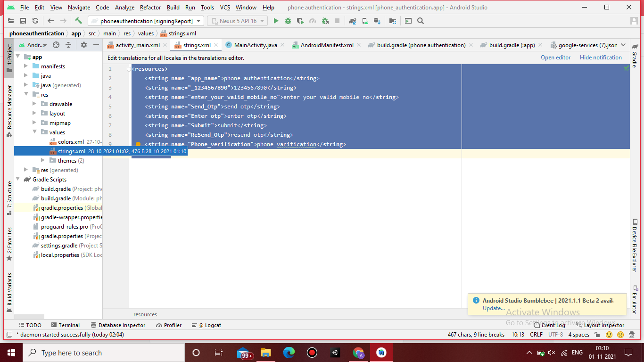Open Database Inspector tool window
The height and width of the screenshot is (362, 644).
pos(117,325)
